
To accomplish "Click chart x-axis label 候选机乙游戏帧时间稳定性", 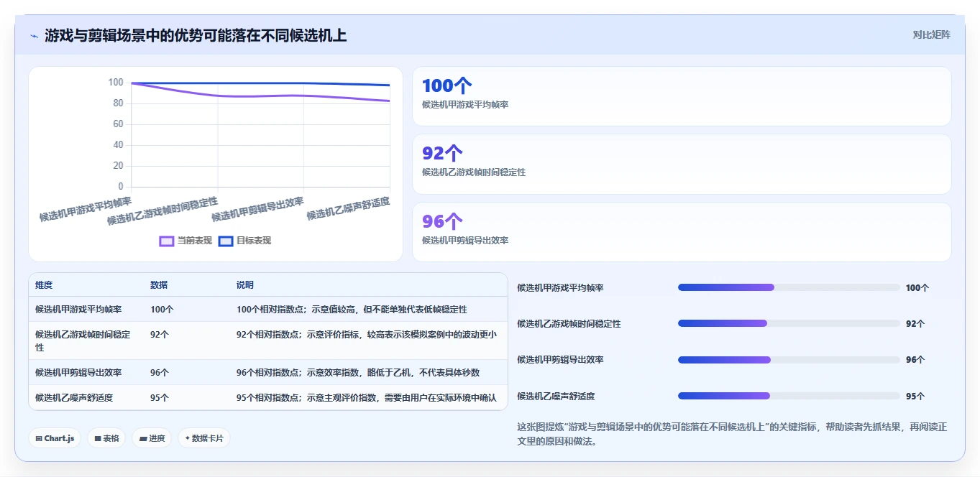I will pos(162,211).
